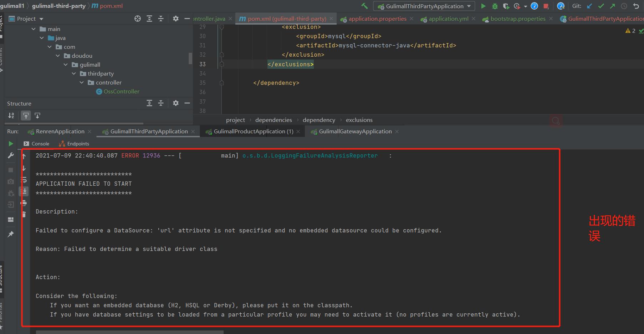
Task: Start debugging with the green bug icon
Action: pos(495,6)
